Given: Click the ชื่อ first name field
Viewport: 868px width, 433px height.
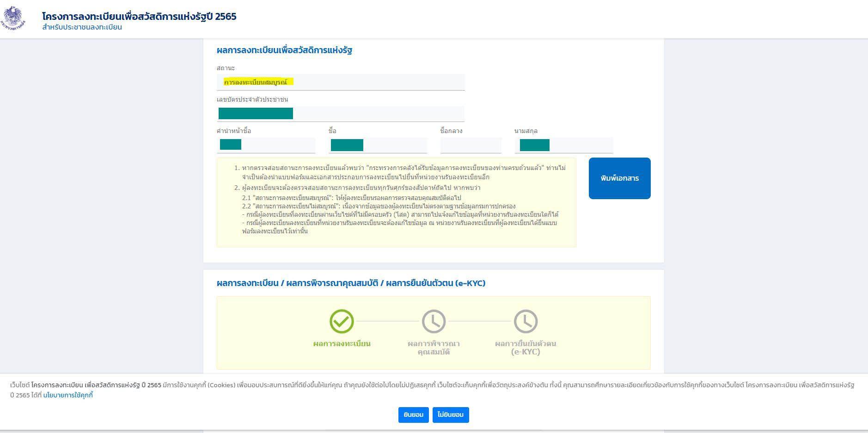Looking at the screenshot, I should click(x=378, y=145).
